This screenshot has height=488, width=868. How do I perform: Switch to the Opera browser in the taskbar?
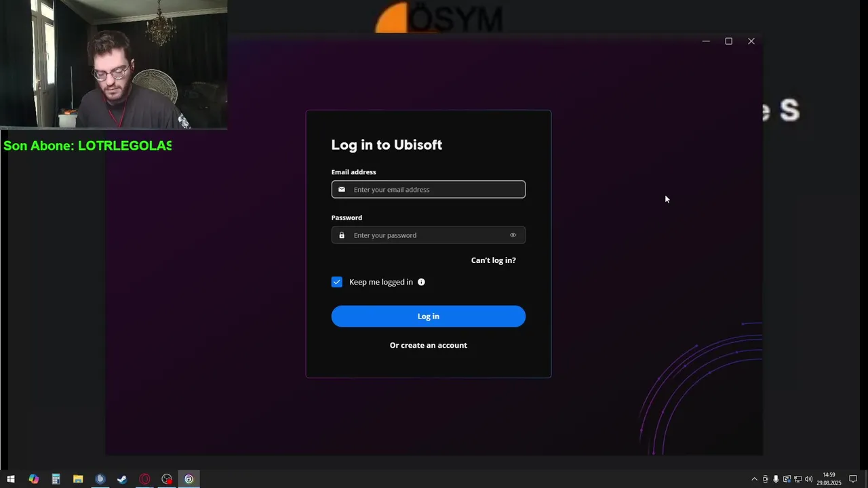144,479
